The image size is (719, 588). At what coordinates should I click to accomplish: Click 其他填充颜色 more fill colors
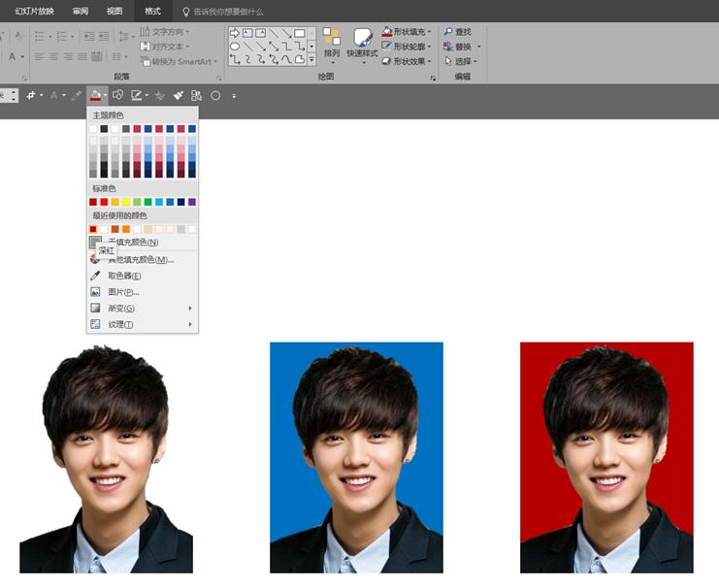141,259
